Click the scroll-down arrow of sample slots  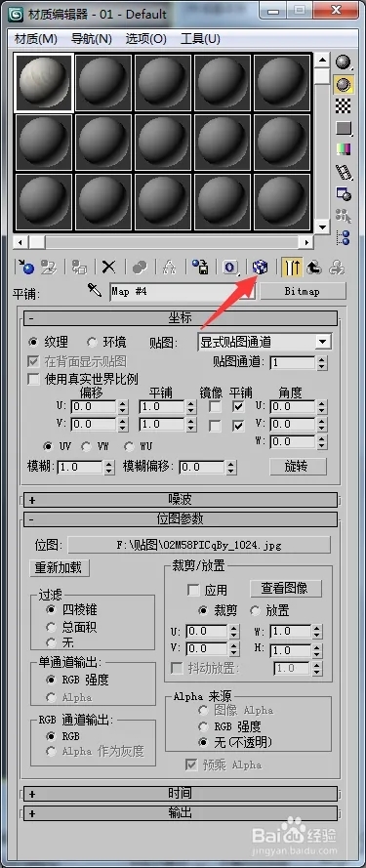click(x=322, y=227)
